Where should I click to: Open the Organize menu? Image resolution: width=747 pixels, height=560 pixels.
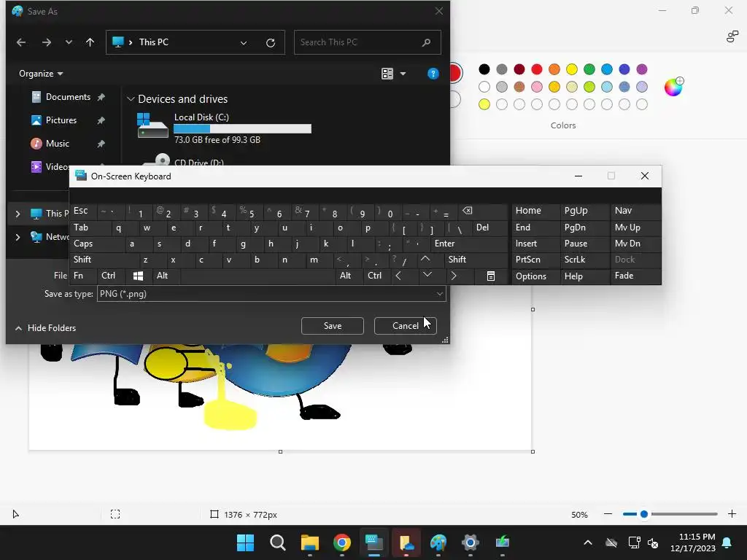click(41, 74)
